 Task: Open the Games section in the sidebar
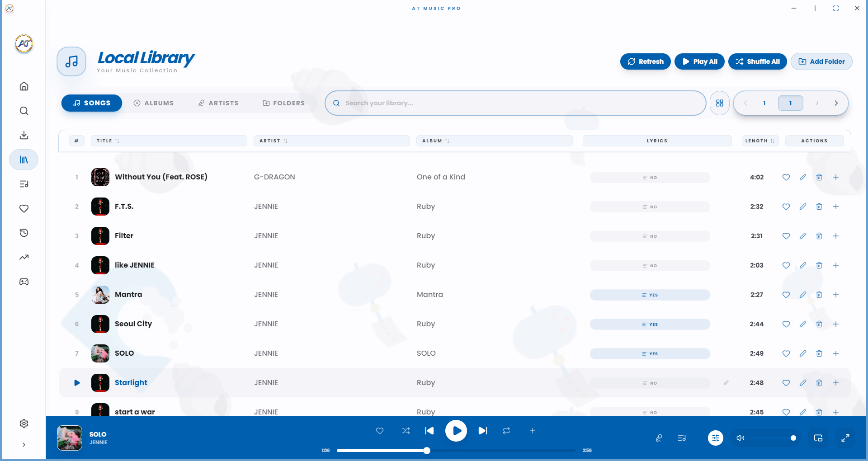click(x=24, y=281)
